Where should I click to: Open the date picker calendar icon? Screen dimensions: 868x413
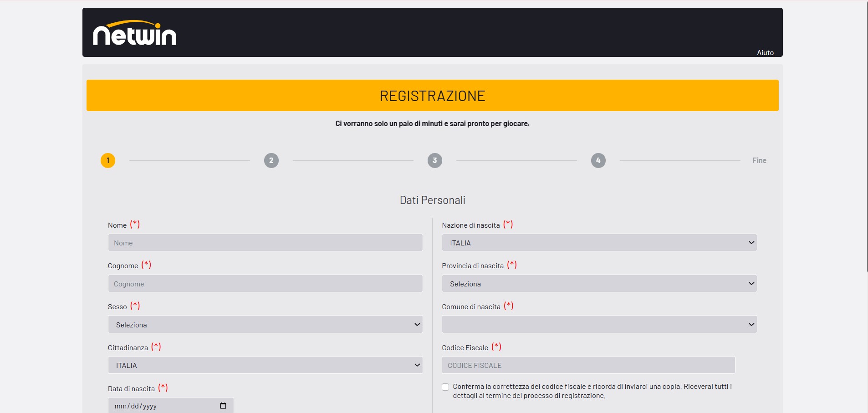coord(223,406)
